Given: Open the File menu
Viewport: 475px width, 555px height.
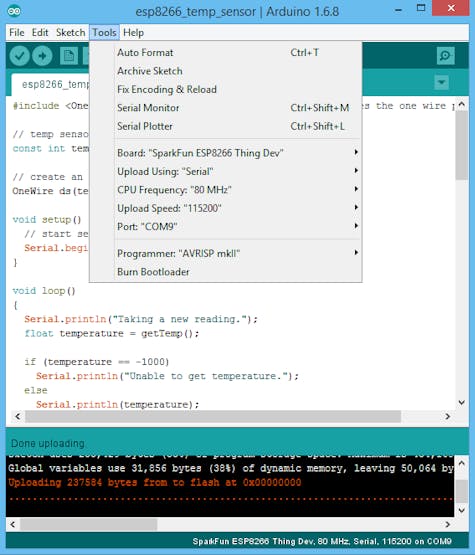Looking at the screenshot, I should pyautogui.click(x=17, y=33).
